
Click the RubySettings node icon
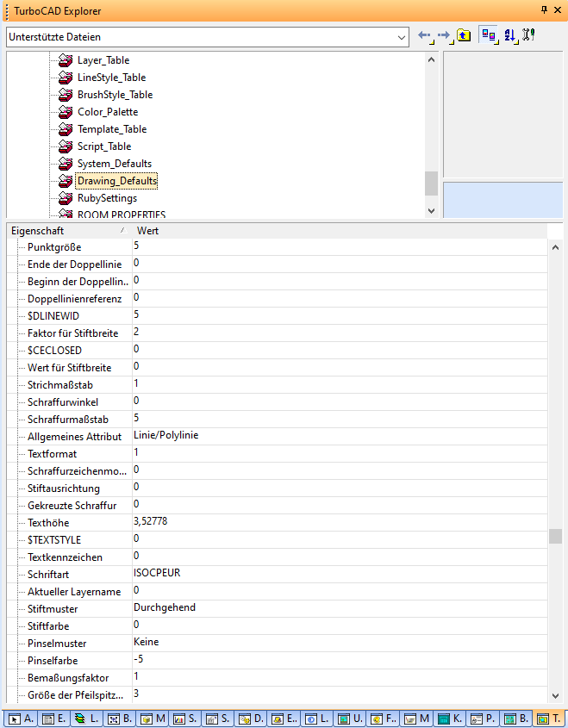(66, 198)
